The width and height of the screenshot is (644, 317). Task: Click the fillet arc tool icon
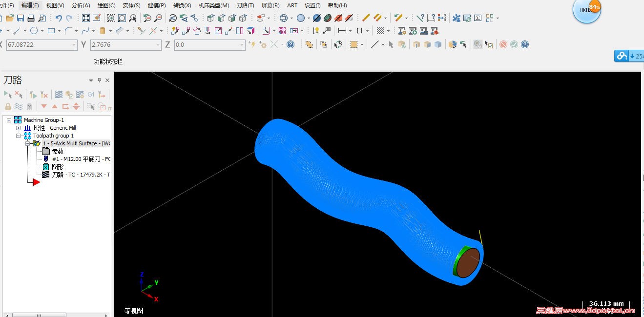(68, 31)
